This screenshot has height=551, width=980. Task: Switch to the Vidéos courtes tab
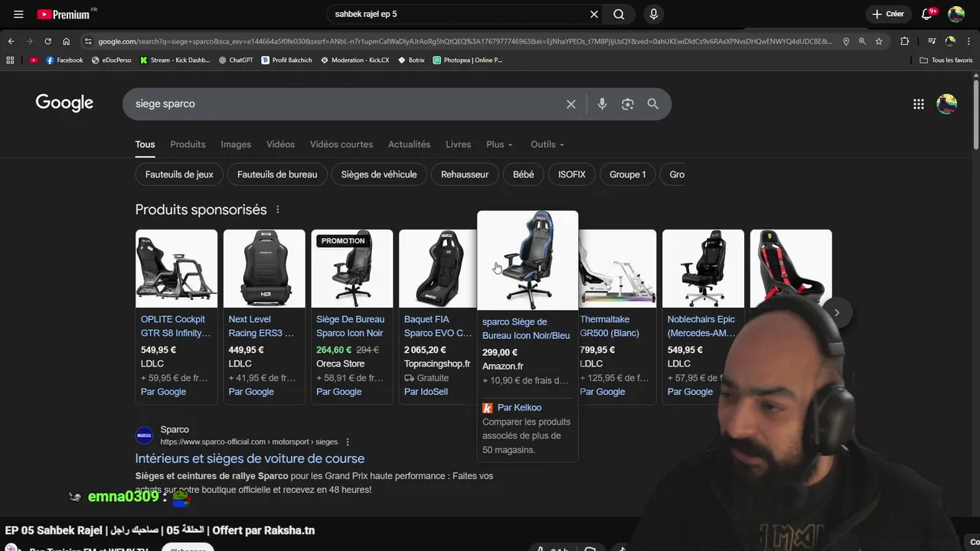341,145
